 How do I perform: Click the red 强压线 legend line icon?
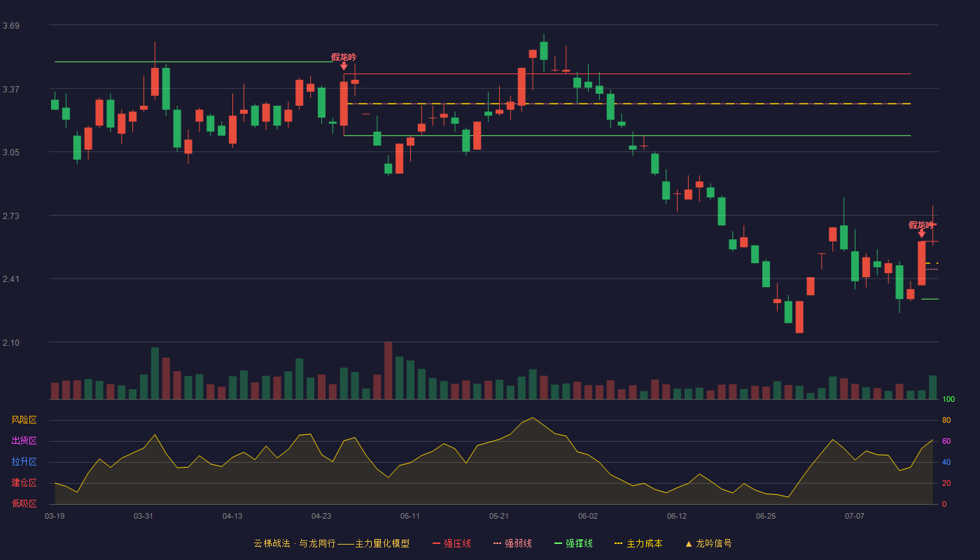pos(436,544)
